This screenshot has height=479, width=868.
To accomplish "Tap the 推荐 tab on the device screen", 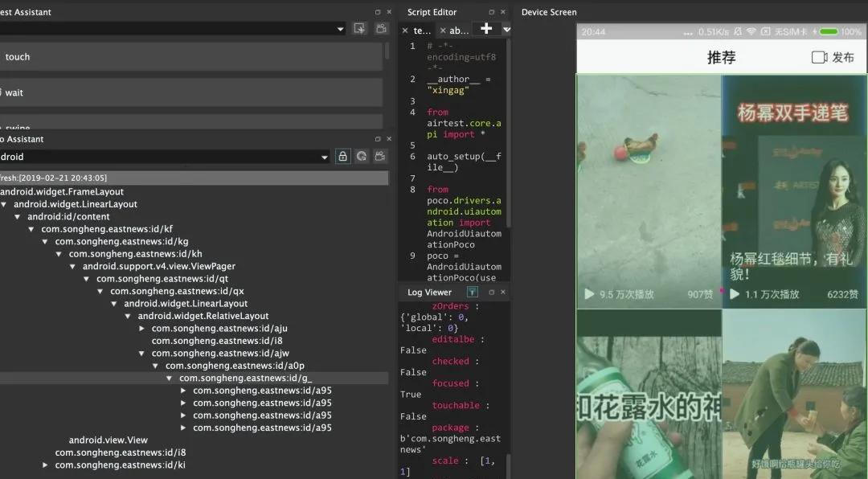I will [x=722, y=57].
